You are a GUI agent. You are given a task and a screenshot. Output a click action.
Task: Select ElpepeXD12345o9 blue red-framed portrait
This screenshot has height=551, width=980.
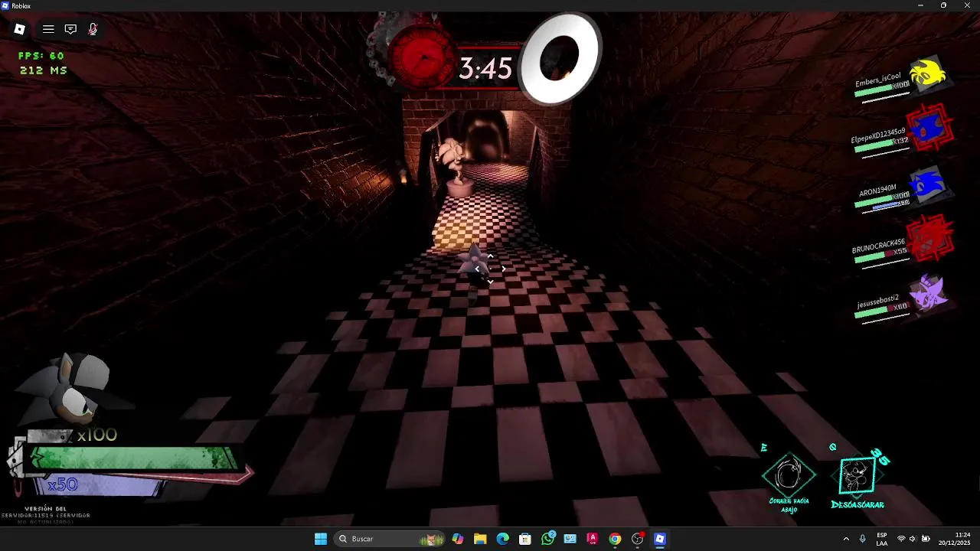929,128
